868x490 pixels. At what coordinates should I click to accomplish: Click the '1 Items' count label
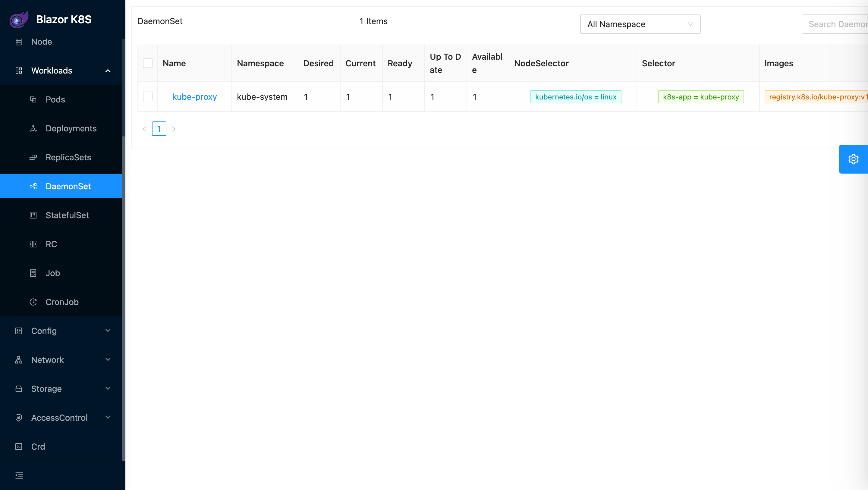coord(373,21)
